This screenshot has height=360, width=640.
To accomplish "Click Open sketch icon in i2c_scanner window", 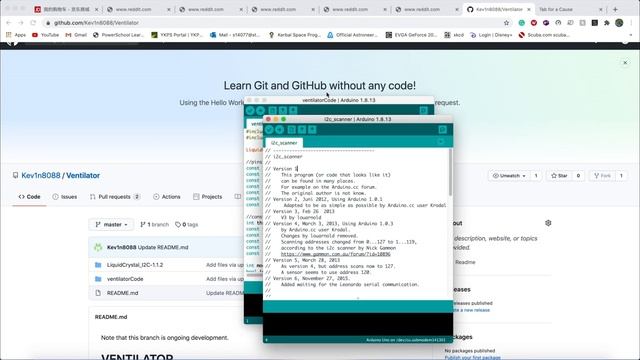I will point(302,130).
